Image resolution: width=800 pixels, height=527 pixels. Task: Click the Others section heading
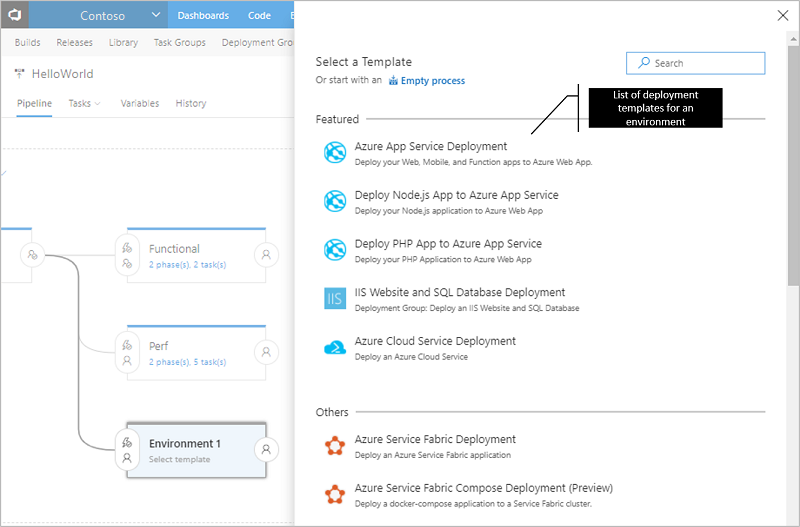pyautogui.click(x=332, y=412)
